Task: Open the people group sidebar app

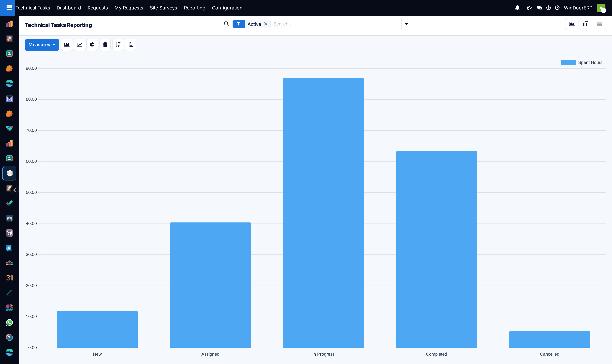Action: click(9, 263)
